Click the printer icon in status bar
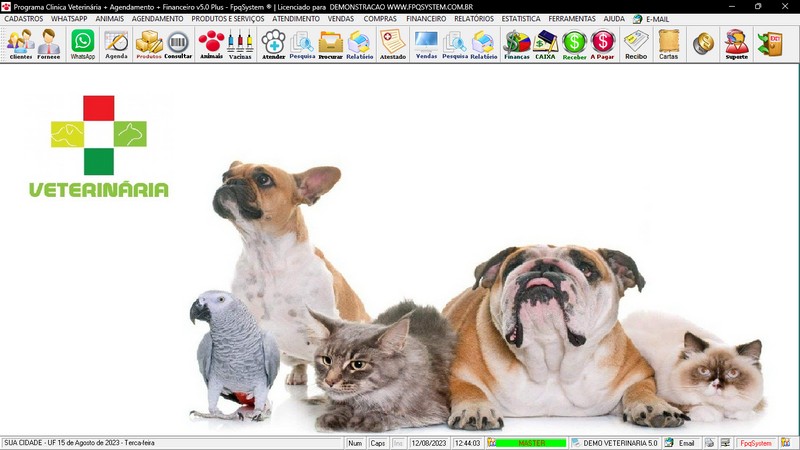800x450 pixels. click(x=709, y=443)
